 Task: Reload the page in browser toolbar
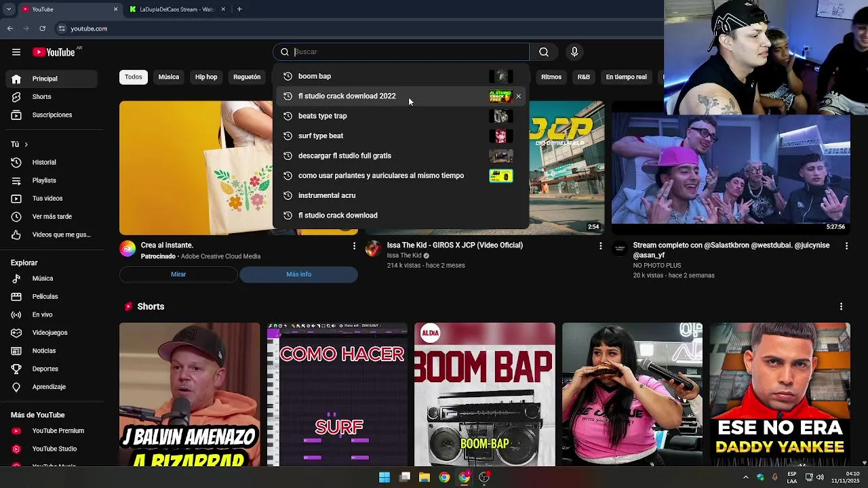point(42,28)
